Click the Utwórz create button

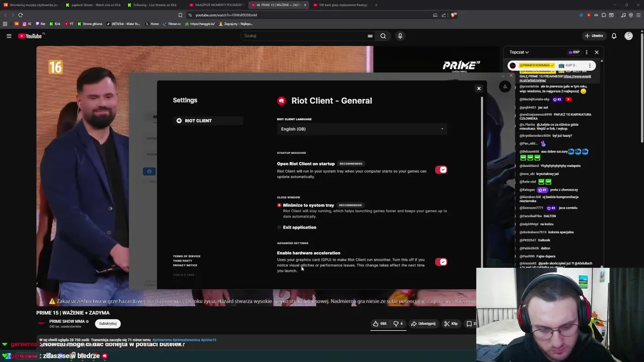click(x=594, y=36)
